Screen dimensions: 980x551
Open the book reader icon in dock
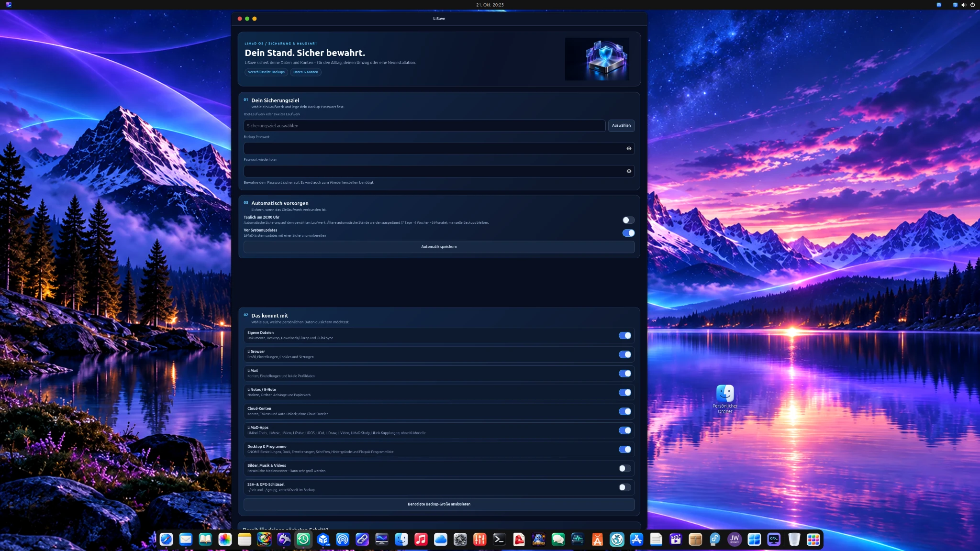click(205, 540)
